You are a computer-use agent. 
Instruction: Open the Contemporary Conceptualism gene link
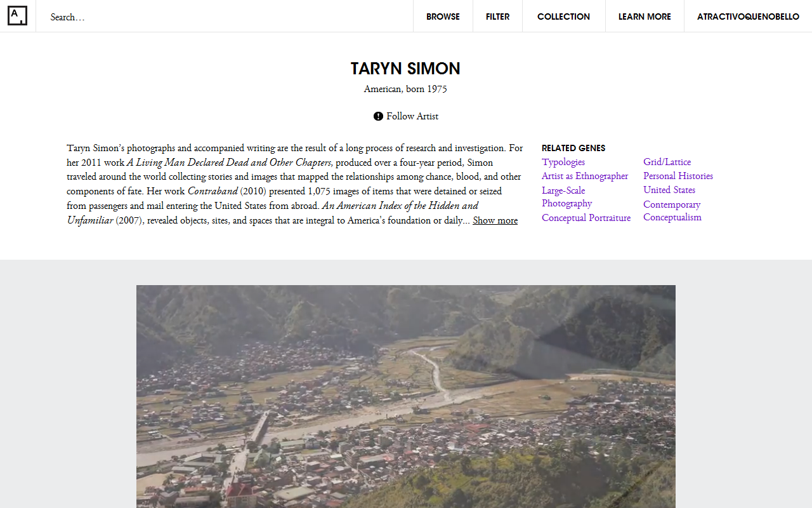coord(672,211)
